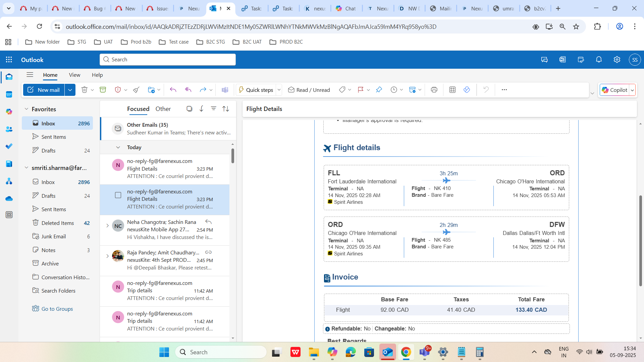Viewport: 644px width, 362px height.
Task: Open the Copilot dropdown arrow
Action: 632,90
